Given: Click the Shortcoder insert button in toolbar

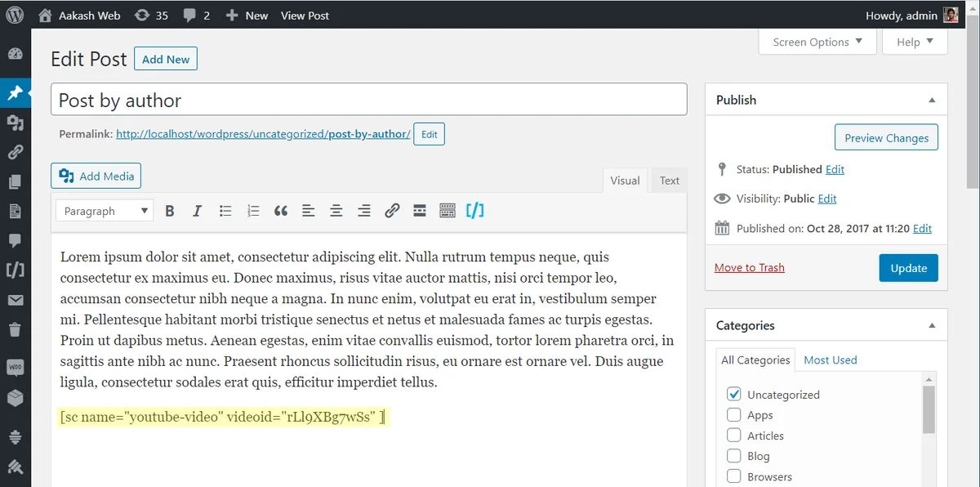Looking at the screenshot, I should [475, 211].
